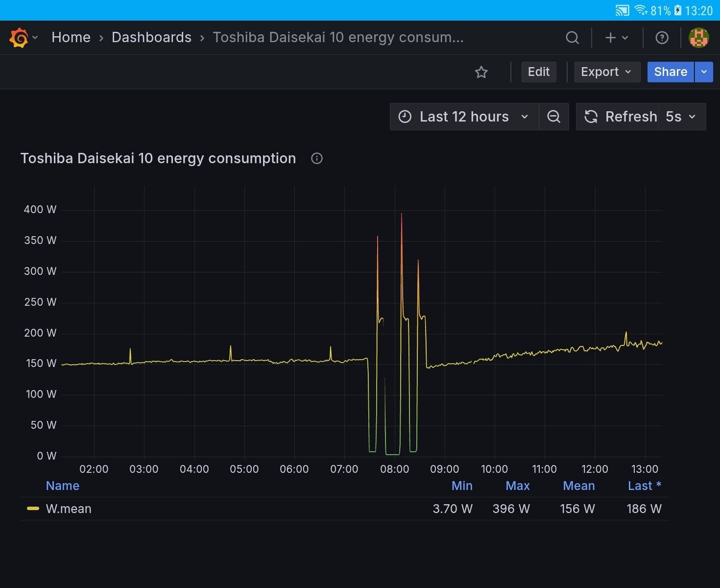Click the Share button

point(671,72)
